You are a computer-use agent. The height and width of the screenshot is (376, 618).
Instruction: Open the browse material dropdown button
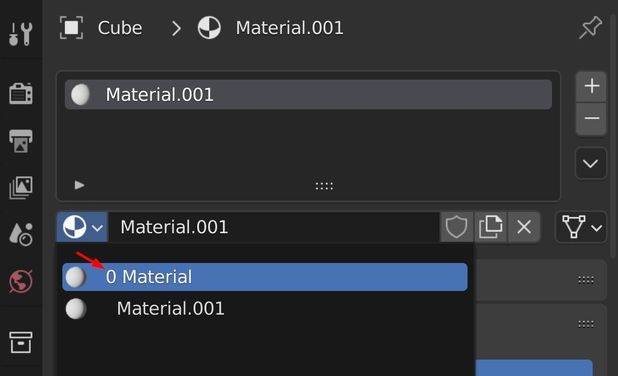tap(82, 227)
